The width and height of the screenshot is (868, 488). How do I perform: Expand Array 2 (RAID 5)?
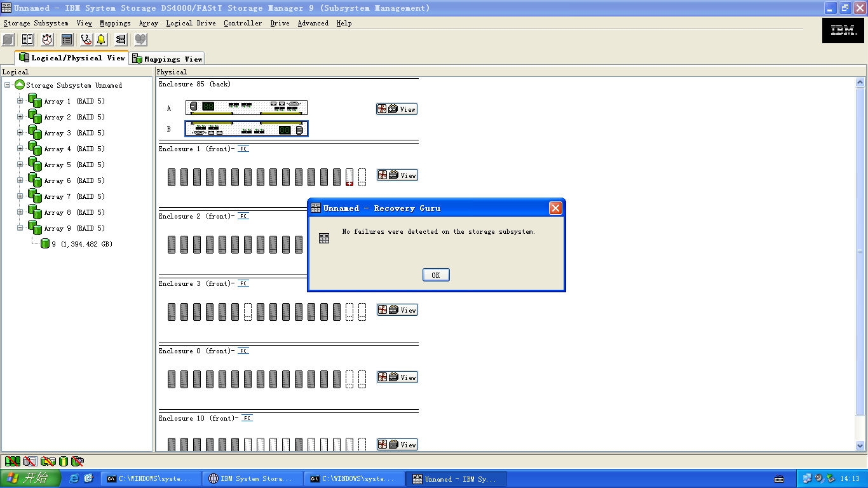point(20,116)
